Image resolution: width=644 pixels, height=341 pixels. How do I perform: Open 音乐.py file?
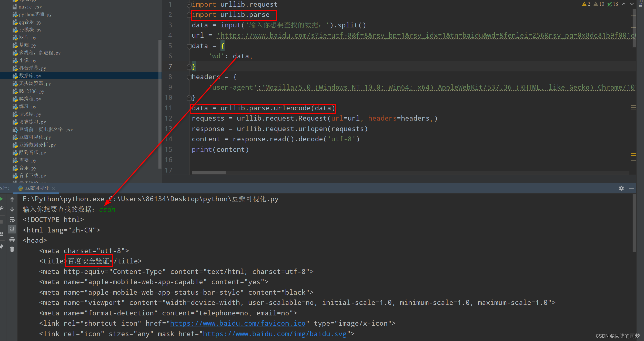tap(27, 168)
